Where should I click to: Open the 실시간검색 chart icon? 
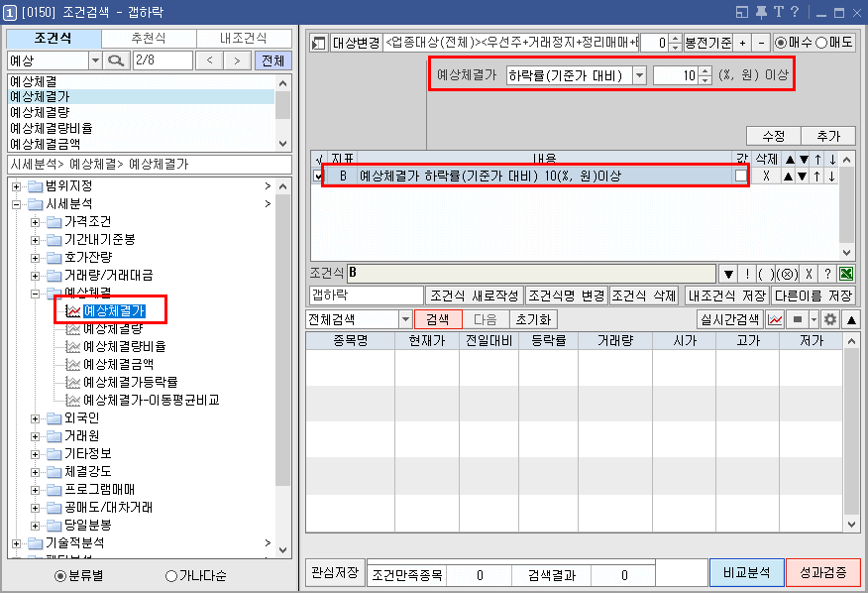[x=774, y=318]
